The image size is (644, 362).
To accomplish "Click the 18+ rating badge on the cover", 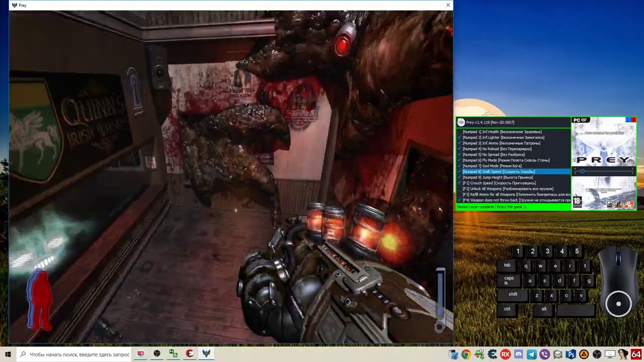I will 577,202.
